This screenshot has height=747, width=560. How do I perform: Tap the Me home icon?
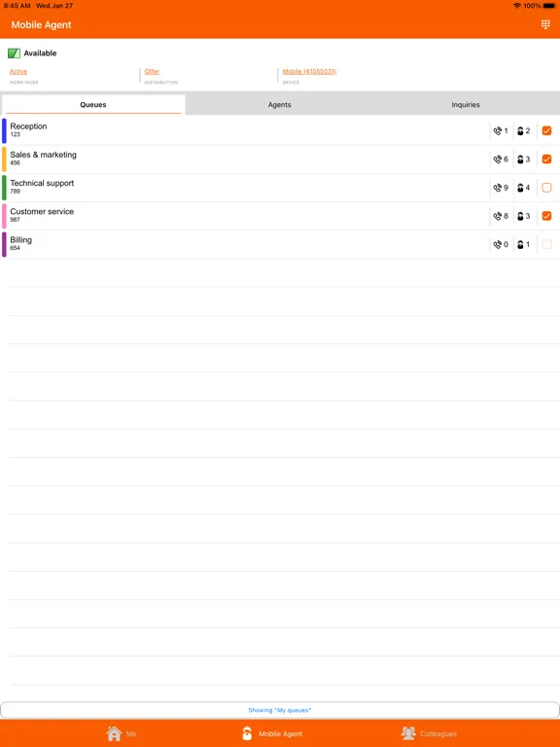pyautogui.click(x=114, y=733)
